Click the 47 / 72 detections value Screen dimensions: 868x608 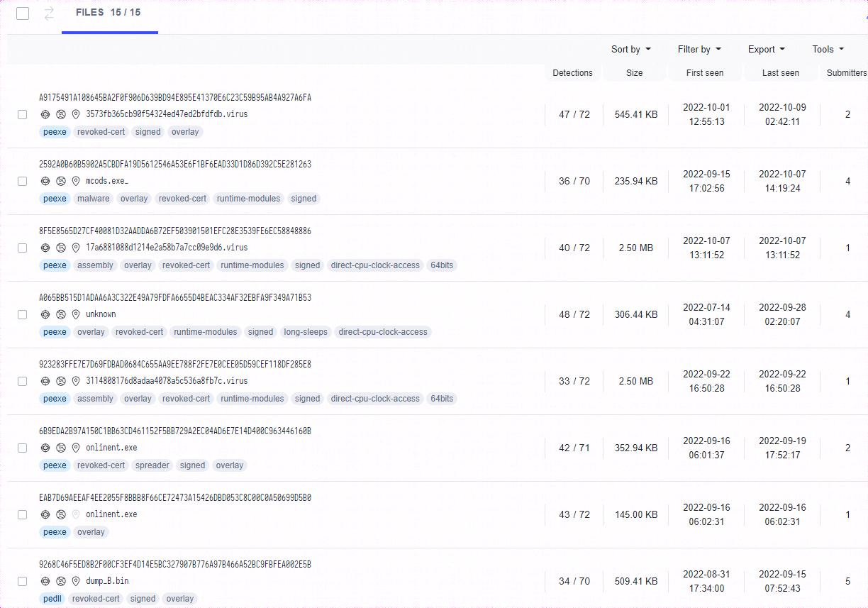point(574,114)
